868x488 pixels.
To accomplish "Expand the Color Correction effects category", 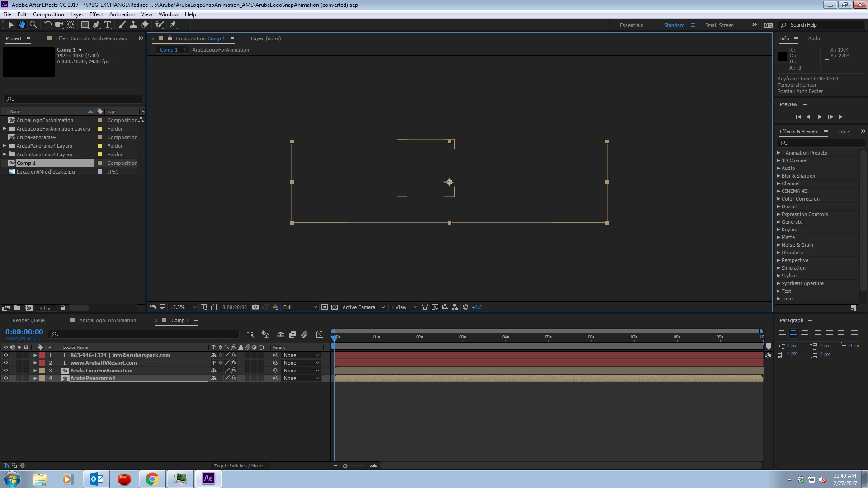I will [778, 199].
